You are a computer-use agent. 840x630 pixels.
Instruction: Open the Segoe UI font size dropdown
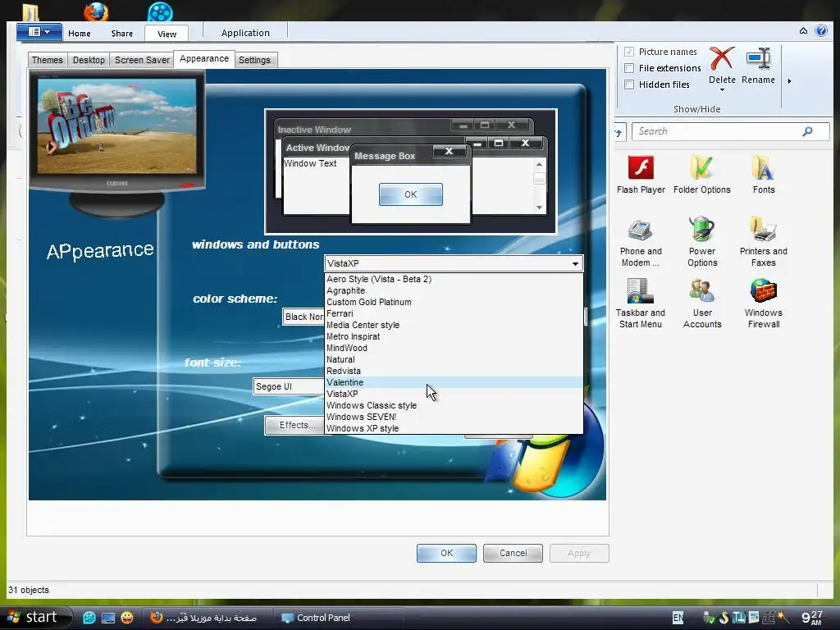tap(288, 386)
